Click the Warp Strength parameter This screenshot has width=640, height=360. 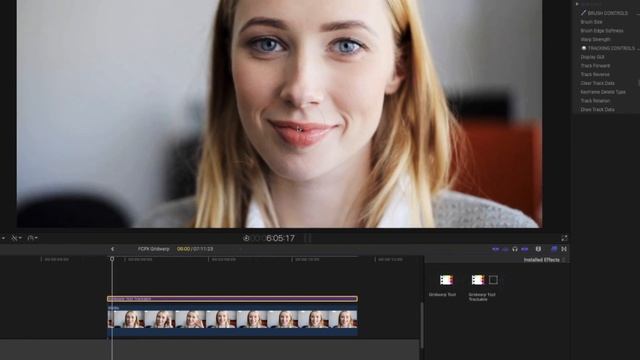(x=595, y=40)
